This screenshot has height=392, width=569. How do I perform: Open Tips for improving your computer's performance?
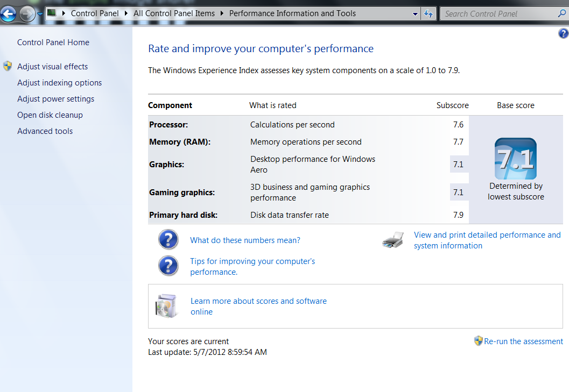(252, 267)
